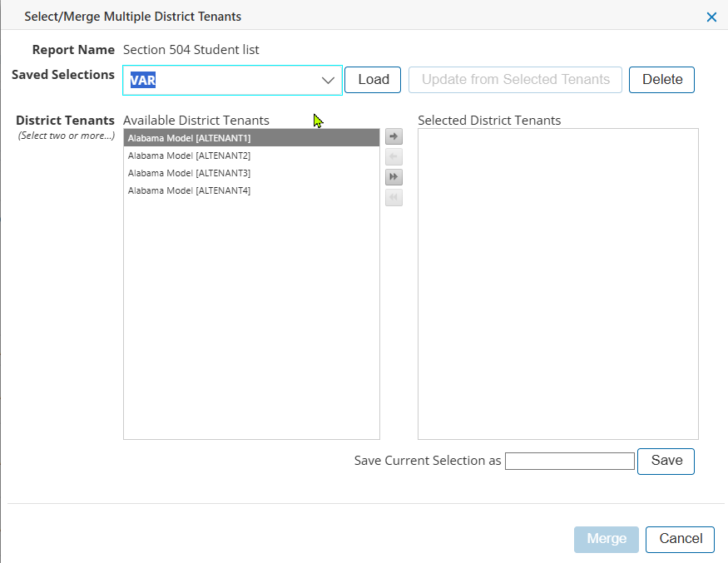The image size is (728, 563).
Task: Click the single right arrow to add tenant
Action: click(x=394, y=137)
